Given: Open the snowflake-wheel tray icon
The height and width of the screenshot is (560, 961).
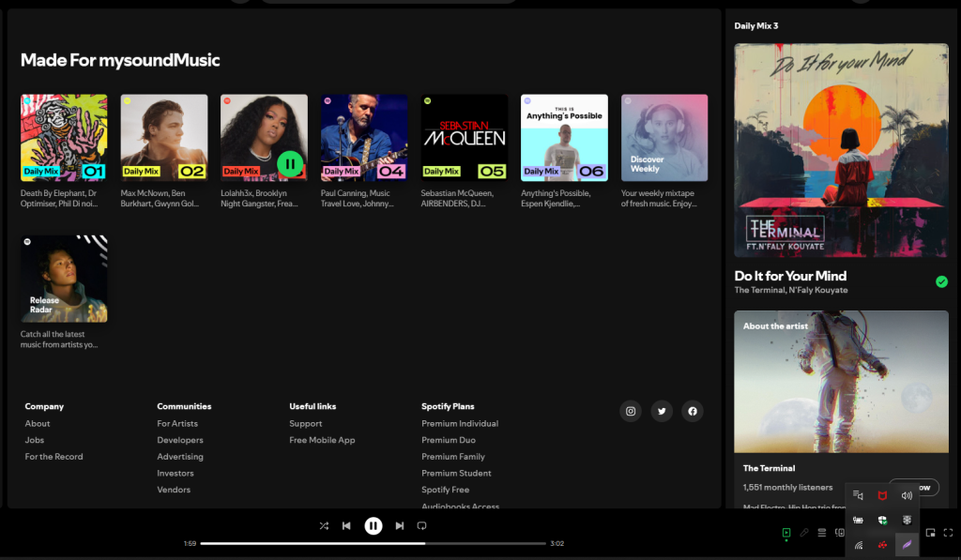Looking at the screenshot, I should tap(907, 521).
